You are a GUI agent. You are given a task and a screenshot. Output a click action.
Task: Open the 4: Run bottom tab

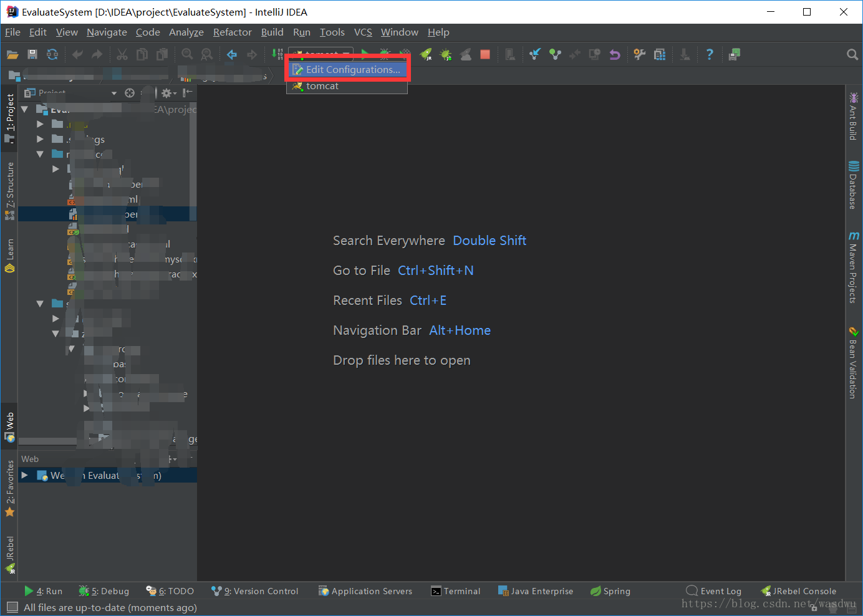tap(43, 591)
